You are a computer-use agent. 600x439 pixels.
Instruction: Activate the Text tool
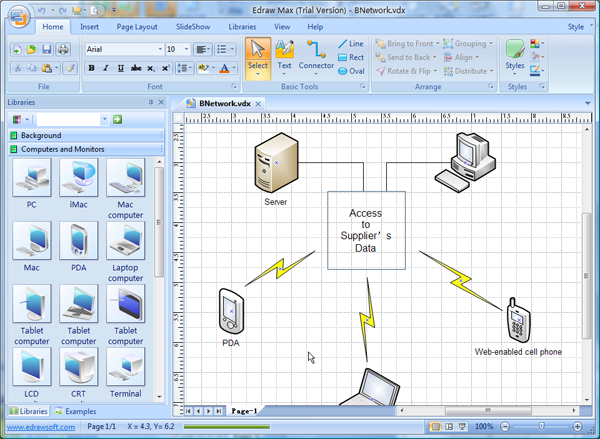coord(284,56)
